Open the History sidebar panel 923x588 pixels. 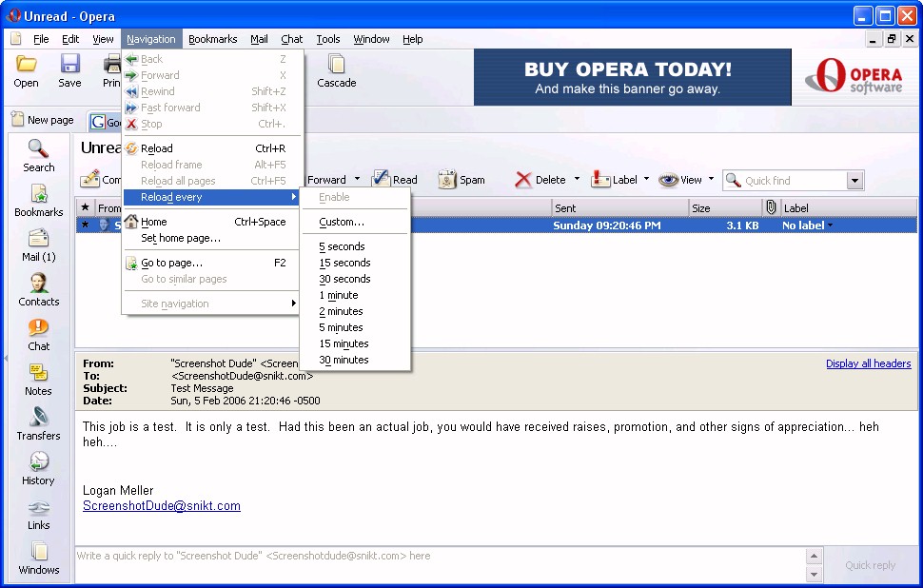click(38, 468)
